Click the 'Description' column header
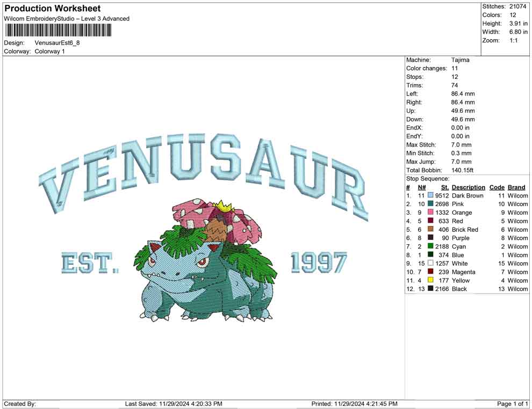Viewport: 532px width, 409px height. (469, 187)
